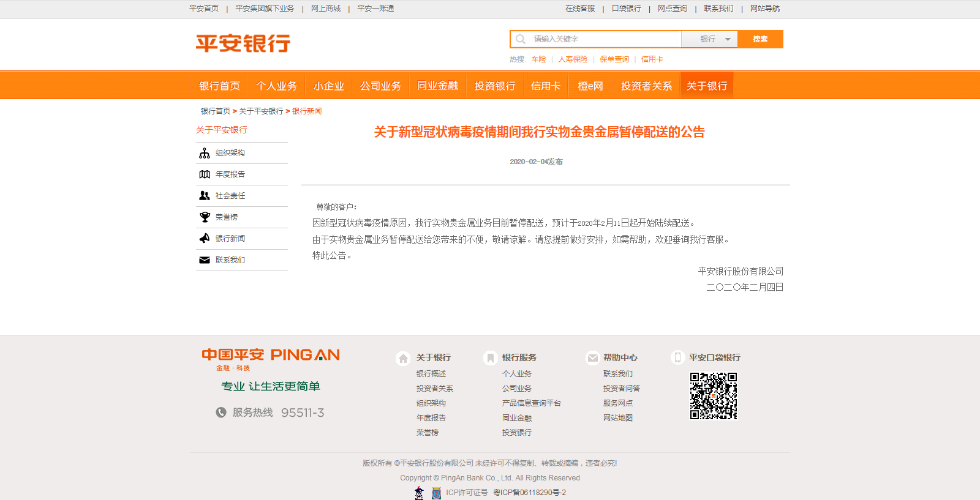
Task: Focus the keyword search input field
Action: pyautogui.click(x=595, y=39)
